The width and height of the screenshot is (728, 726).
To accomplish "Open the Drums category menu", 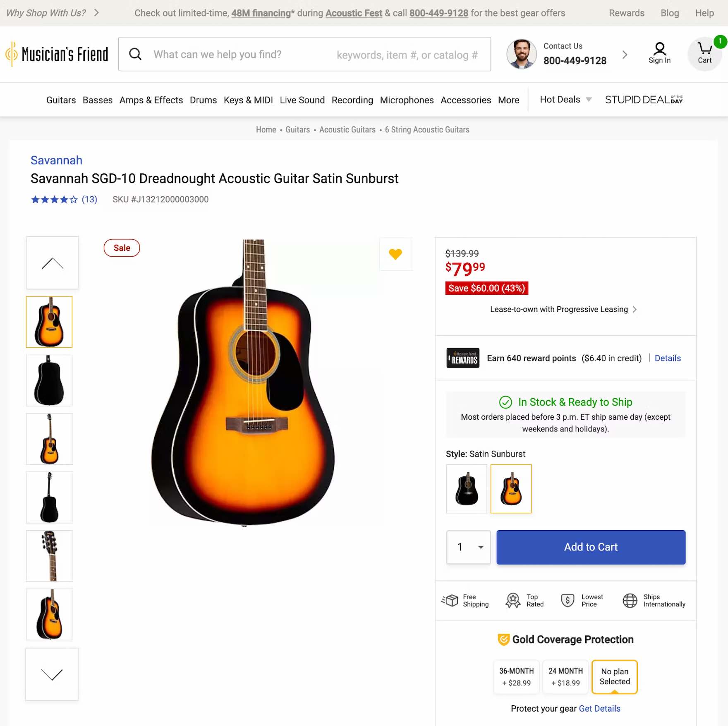I will (203, 100).
